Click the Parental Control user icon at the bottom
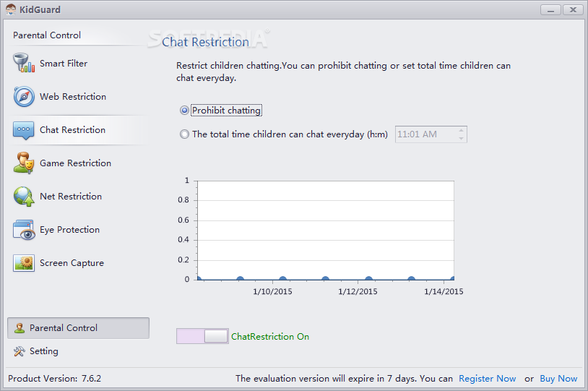588x391 pixels. click(x=20, y=328)
